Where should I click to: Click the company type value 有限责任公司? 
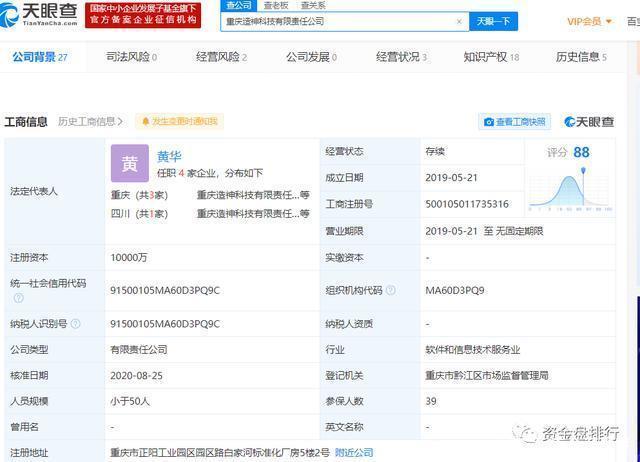click(139, 350)
